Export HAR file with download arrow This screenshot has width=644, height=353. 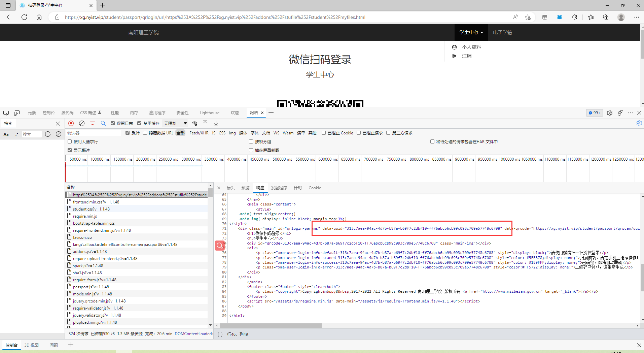216,123
